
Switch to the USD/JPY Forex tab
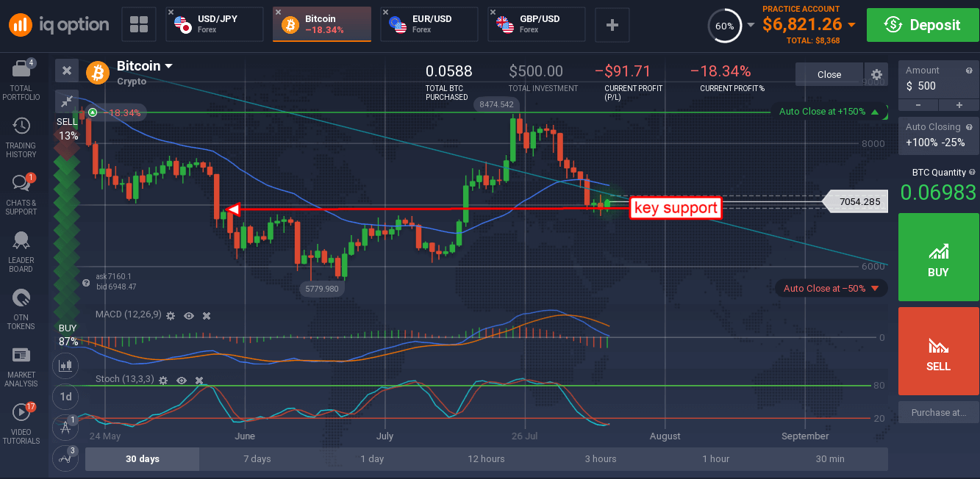[x=215, y=24]
